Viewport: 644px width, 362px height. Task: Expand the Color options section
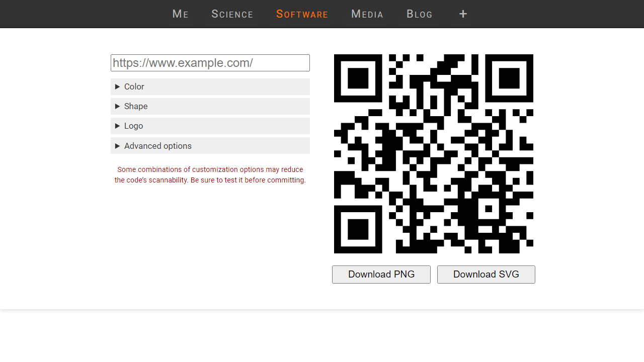point(210,86)
